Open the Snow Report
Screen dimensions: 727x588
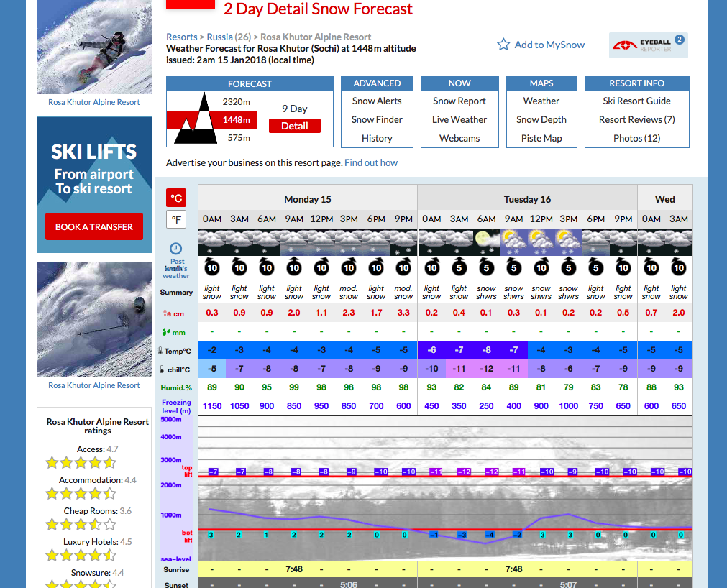tap(459, 101)
